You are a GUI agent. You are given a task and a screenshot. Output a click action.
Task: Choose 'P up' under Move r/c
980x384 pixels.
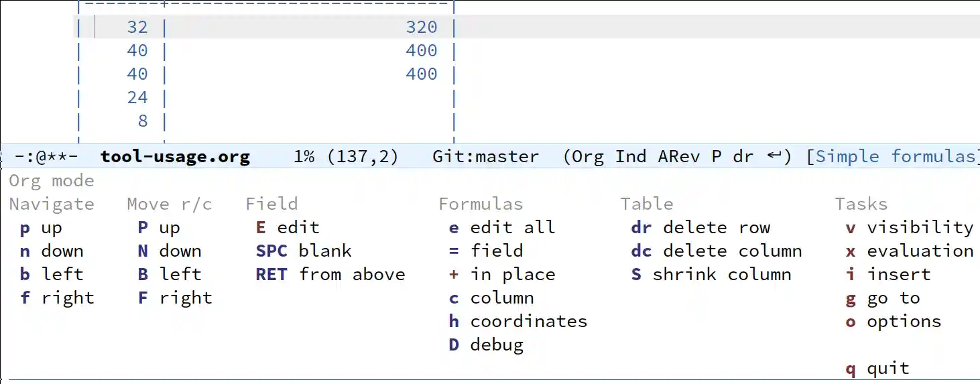coord(159,228)
